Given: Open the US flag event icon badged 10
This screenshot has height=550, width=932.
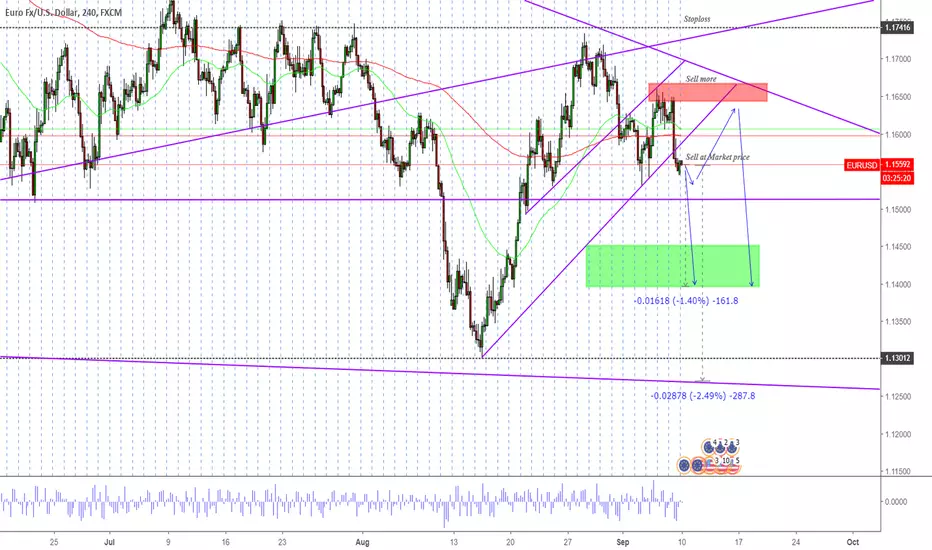Looking at the screenshot, I should tap(722, 467).
